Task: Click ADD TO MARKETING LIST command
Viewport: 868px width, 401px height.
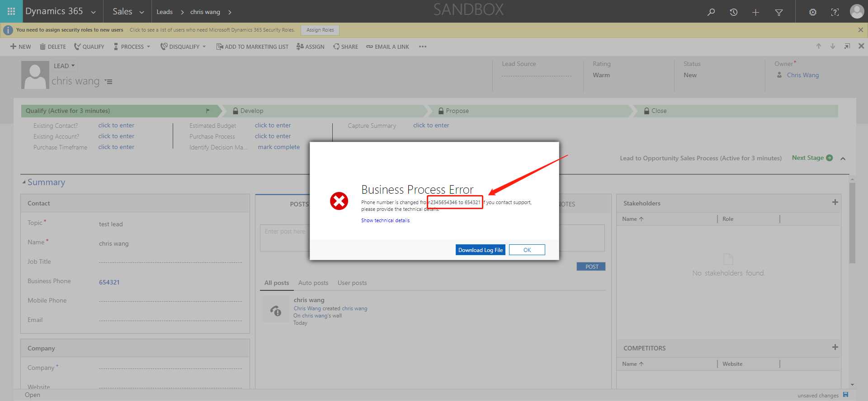Action: coord(252,47)
